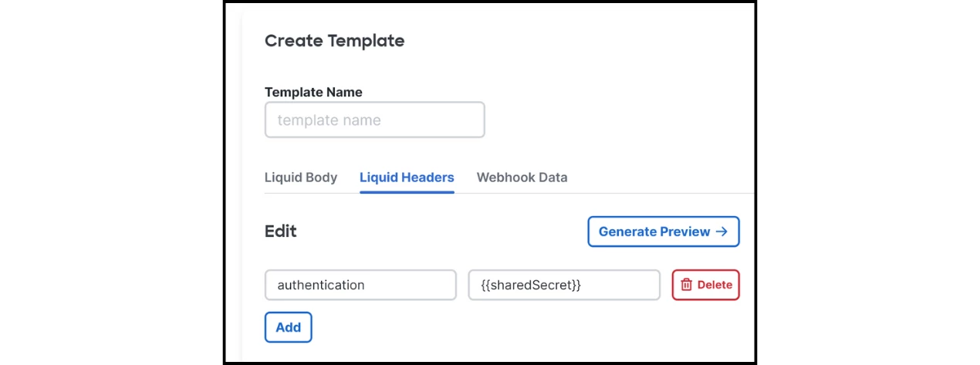980x365 pixels.
Task: Click the trash can icon on Delete
Action: (x=686, y=285)
